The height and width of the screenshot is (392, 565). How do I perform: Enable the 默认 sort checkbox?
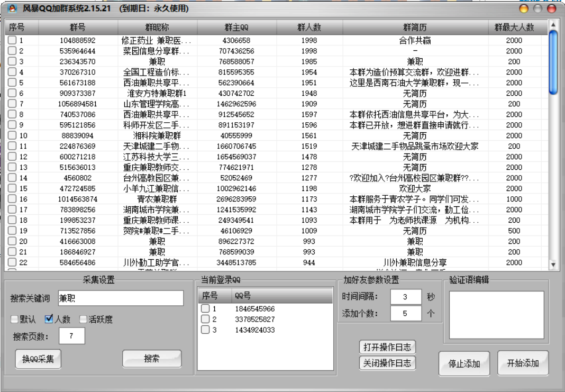(14, 319)
